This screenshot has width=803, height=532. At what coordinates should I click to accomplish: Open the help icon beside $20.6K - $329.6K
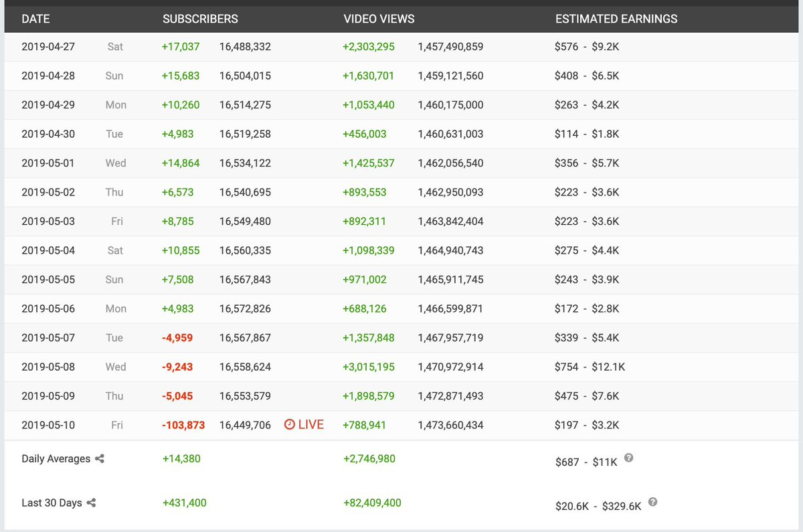(652, 502)
